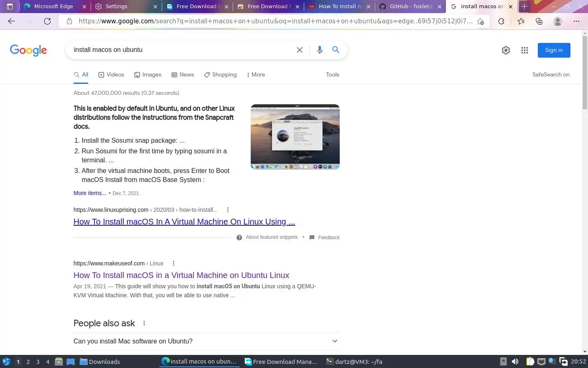
Task: Click About featured snippets link
Action: 272,237
